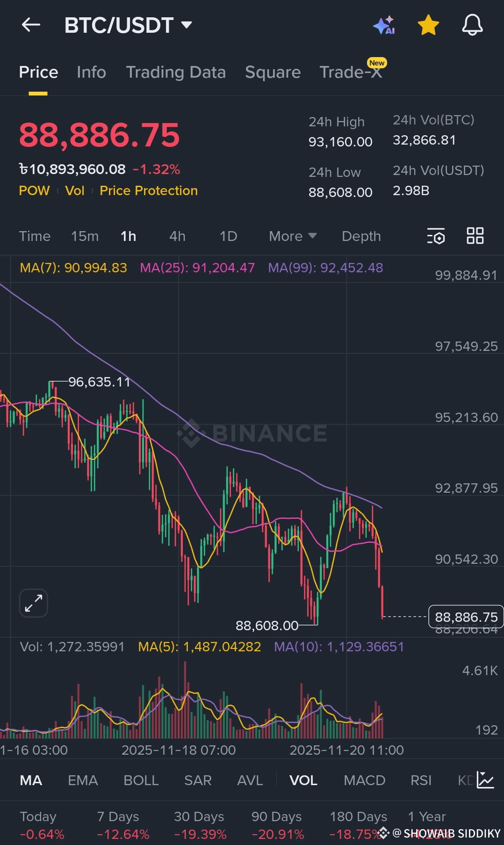Tap the 24h Low value 88,608.00

click(x=340, y=192)
